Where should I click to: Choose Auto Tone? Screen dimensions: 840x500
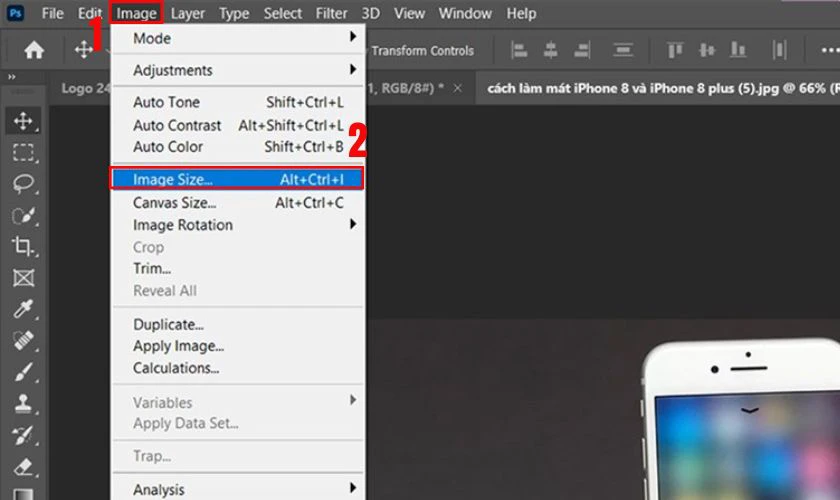(x=237, y=102)
